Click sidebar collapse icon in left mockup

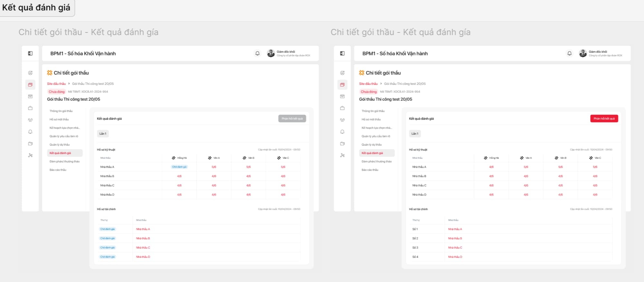point(30,53)
